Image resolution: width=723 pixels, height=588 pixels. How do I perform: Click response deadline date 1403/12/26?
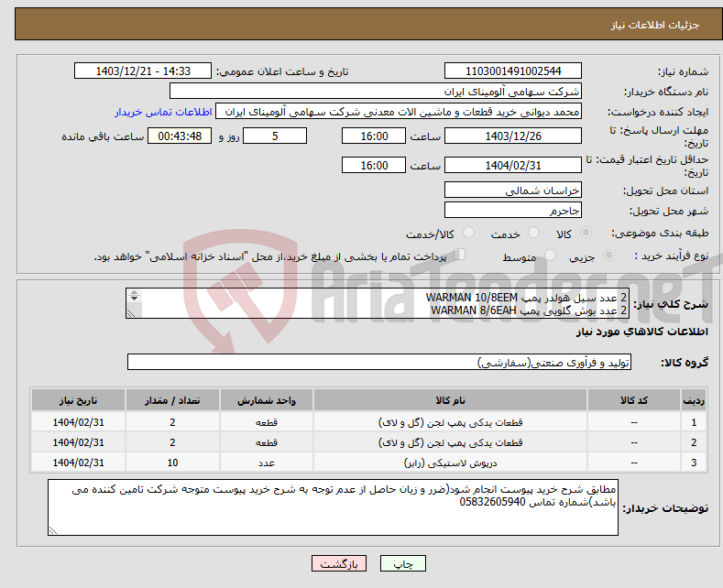tap(513, 136)
